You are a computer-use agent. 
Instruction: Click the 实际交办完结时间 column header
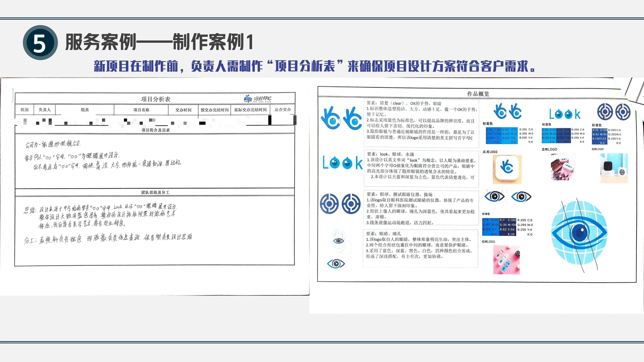coord(250,110)
